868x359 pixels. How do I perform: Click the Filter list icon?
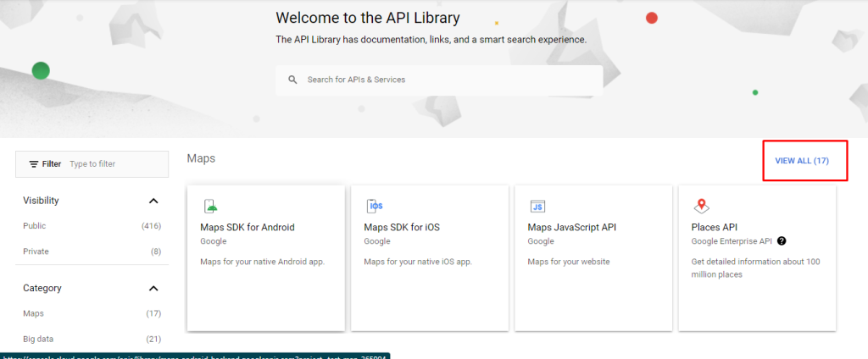point(34,164)
